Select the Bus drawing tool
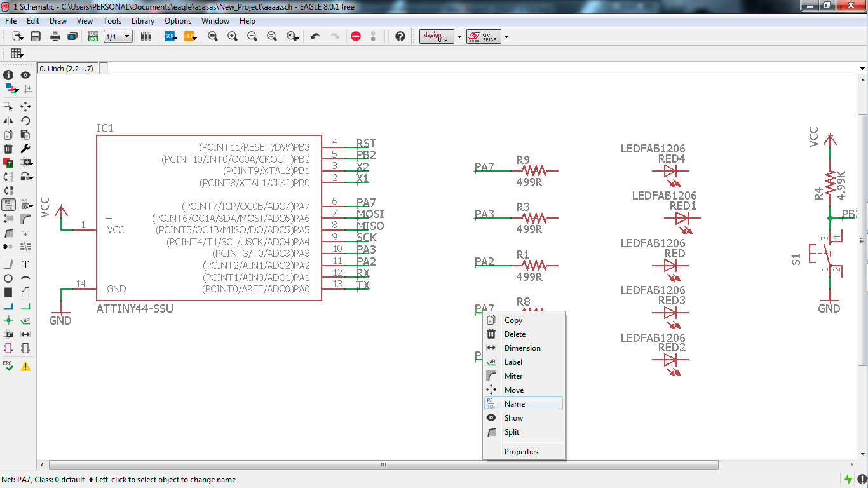This screenshot has width=868, height=488. pos(8,306)
